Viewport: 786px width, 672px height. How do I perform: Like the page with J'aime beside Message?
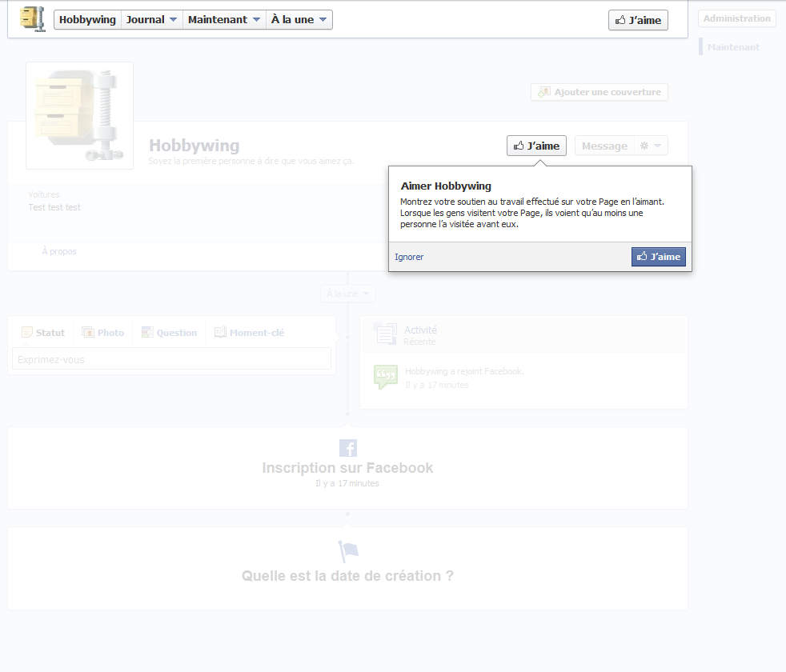click(536, 146)
